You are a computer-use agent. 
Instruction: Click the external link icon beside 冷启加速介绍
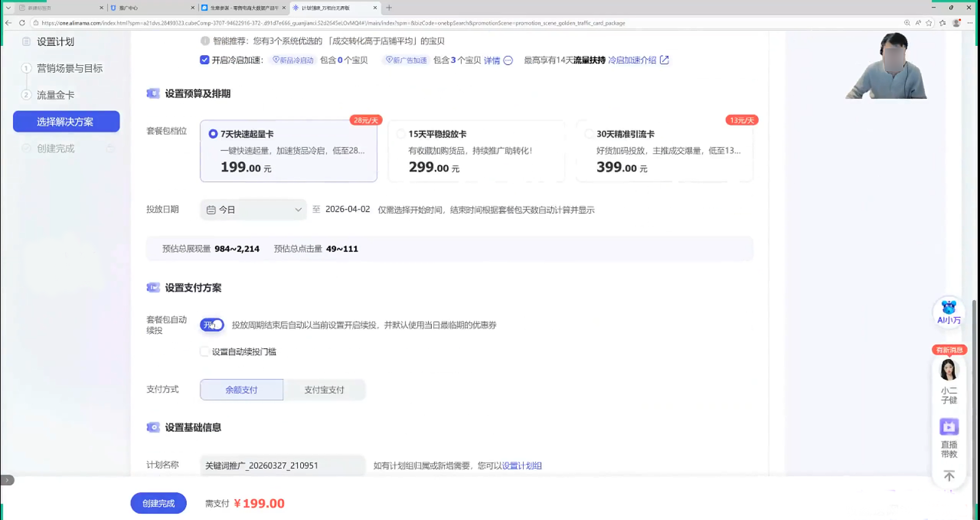665,60
